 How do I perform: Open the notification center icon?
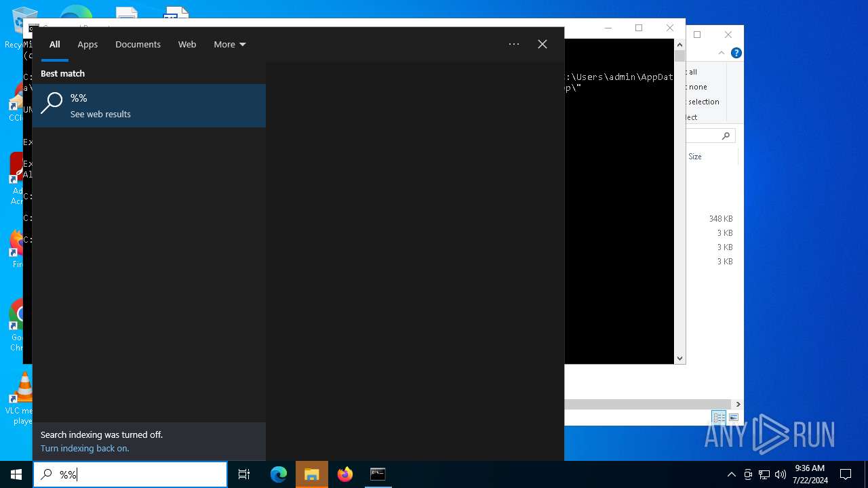(846, 474)
